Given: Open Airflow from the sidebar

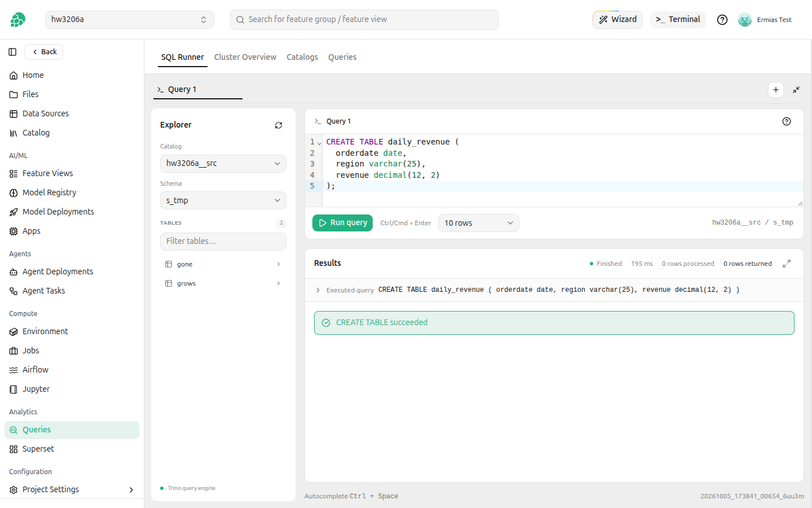Looking at the screenshot, I should tap(72, 370).
